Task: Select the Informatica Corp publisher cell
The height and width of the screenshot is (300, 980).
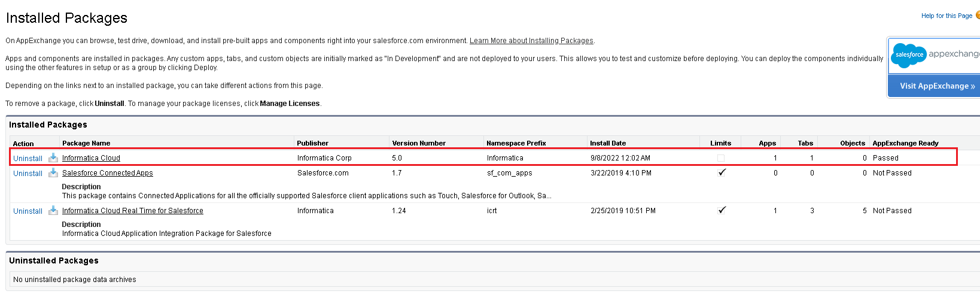Action: (324, 158)
